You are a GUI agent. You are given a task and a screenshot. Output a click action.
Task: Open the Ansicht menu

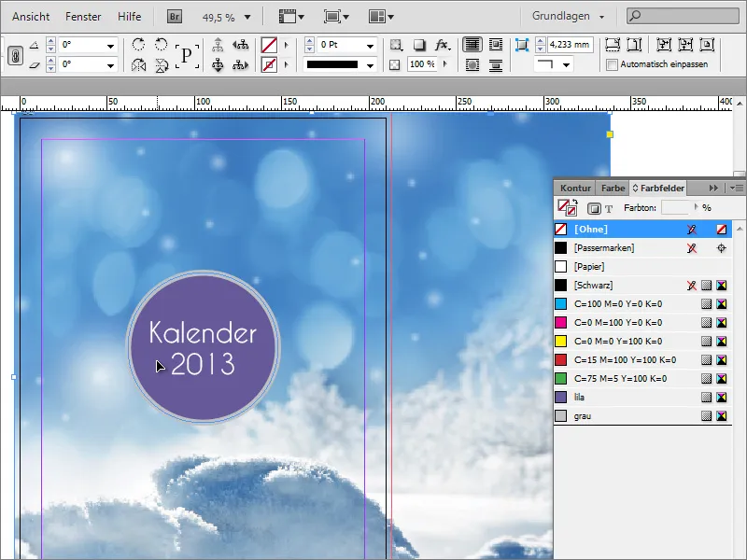pyautogui.click(x=31, y=17)
